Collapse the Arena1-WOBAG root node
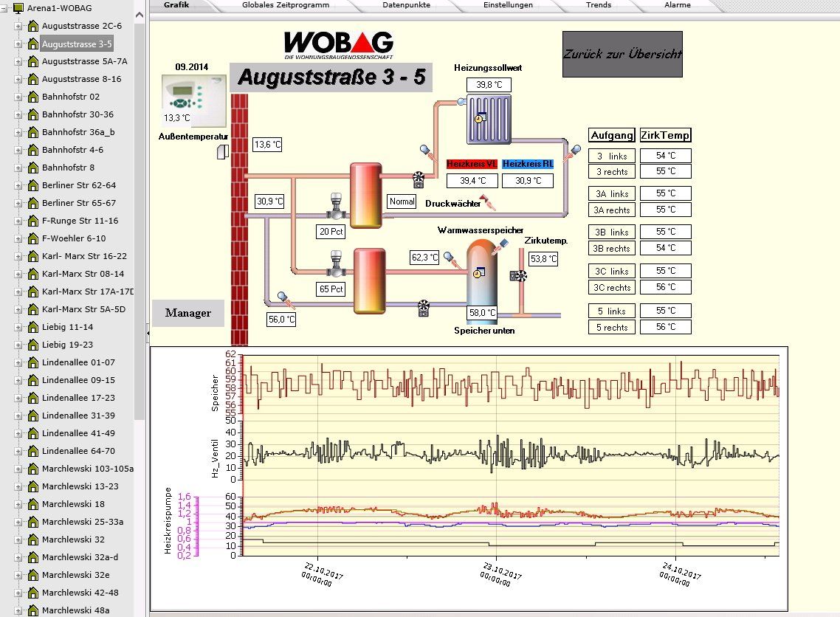 point(4,9)
